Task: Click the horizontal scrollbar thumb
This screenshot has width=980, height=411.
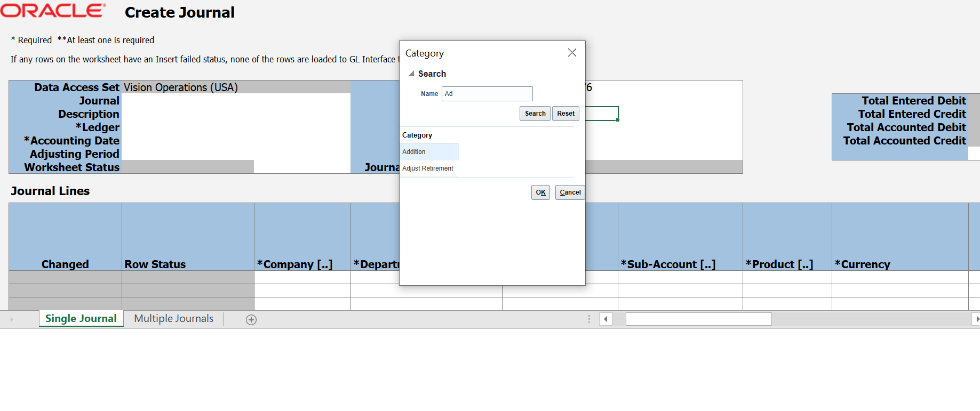Action: [698, 319]
